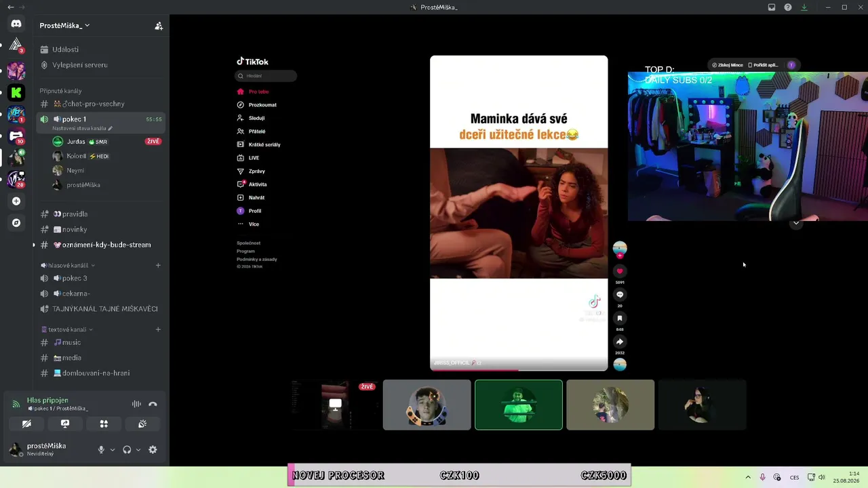Toggle camera on in voice panel

point(26,424)
